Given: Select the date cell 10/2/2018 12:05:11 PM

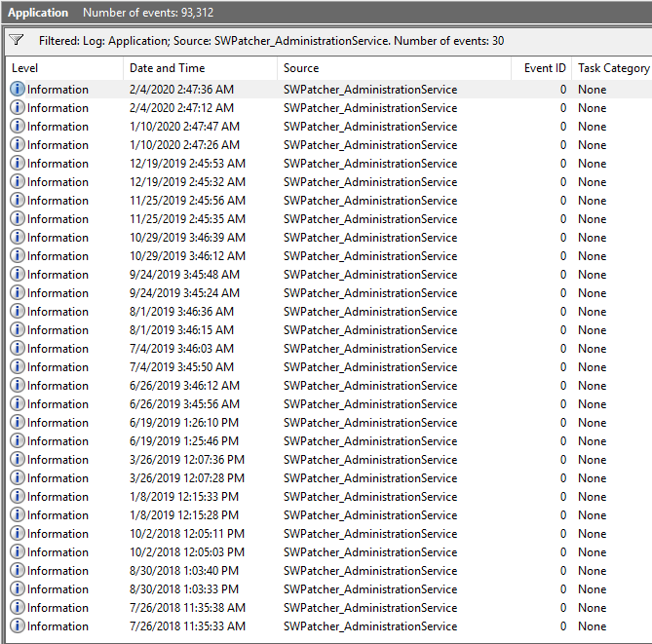Looking at the screenshot, I should coord(187,533).
